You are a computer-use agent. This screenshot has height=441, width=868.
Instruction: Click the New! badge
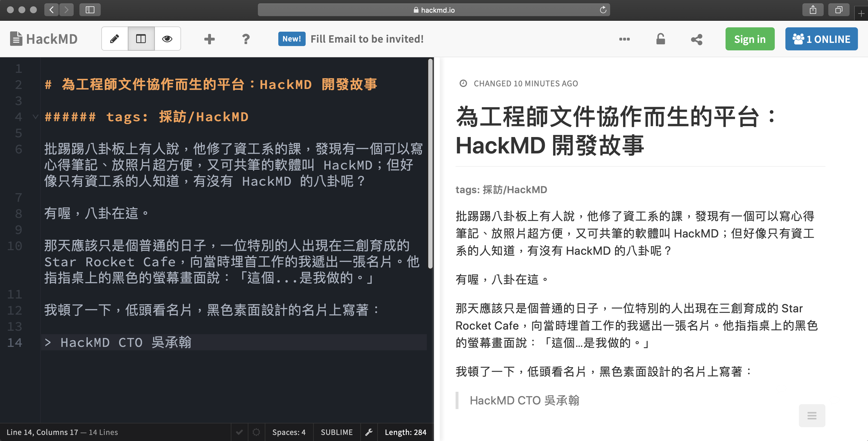(x=292, y=39)
